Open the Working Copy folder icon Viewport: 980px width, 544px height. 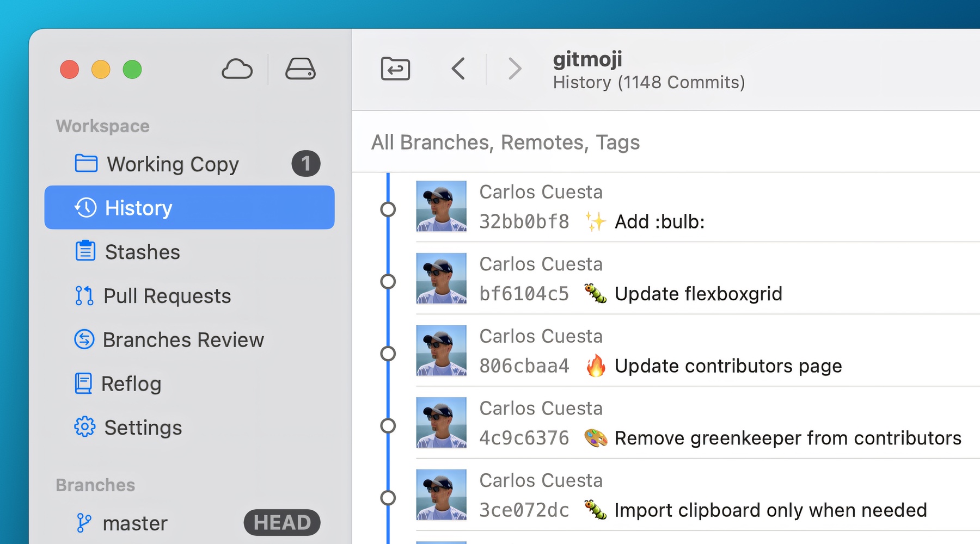[85, 163]
